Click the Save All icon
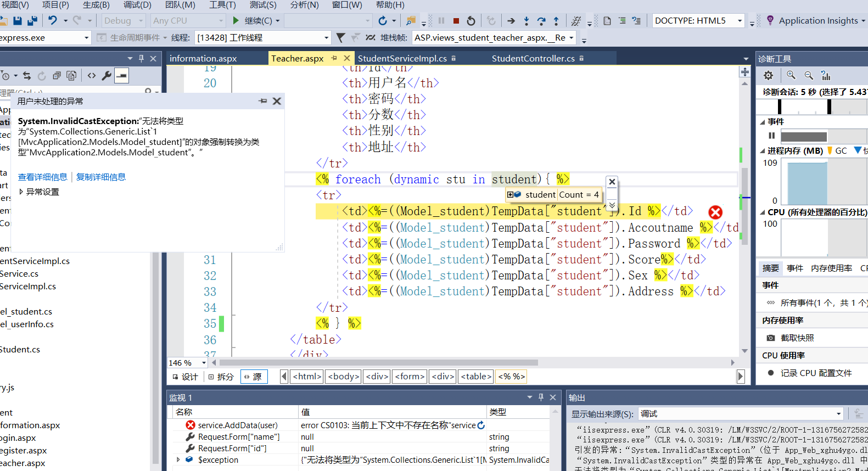 click(x=32, y=21)
